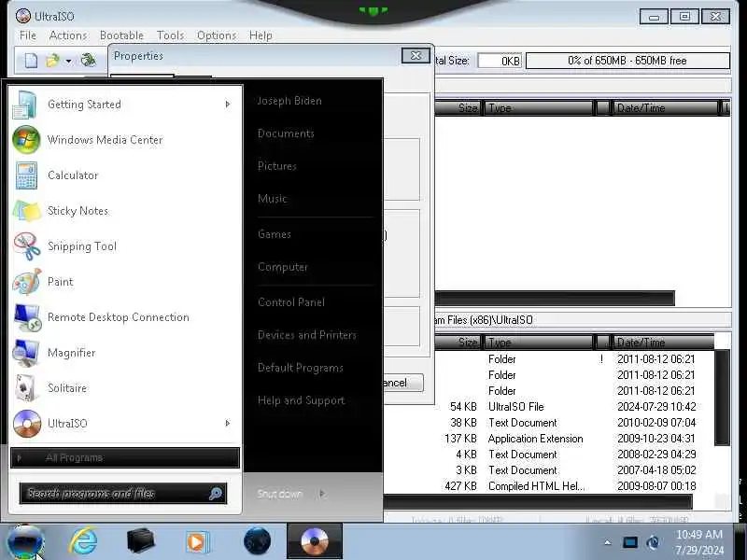Open Windows Media Player from taskbar
Viewport: 747px width, 560px height.
(197, 542)
